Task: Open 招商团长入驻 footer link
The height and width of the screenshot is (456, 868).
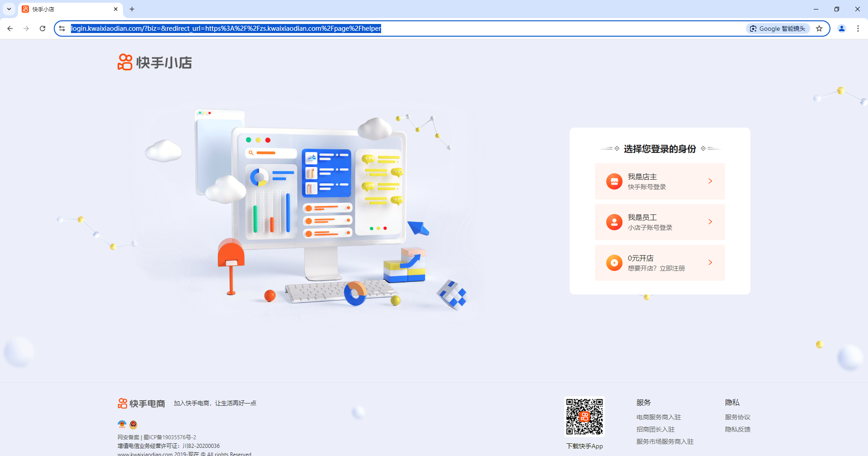Action: [x=656, y=429]
